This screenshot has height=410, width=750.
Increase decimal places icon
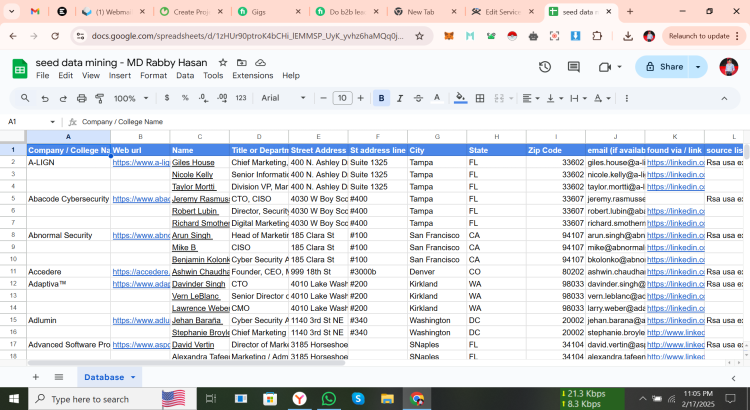click(222, 98)
